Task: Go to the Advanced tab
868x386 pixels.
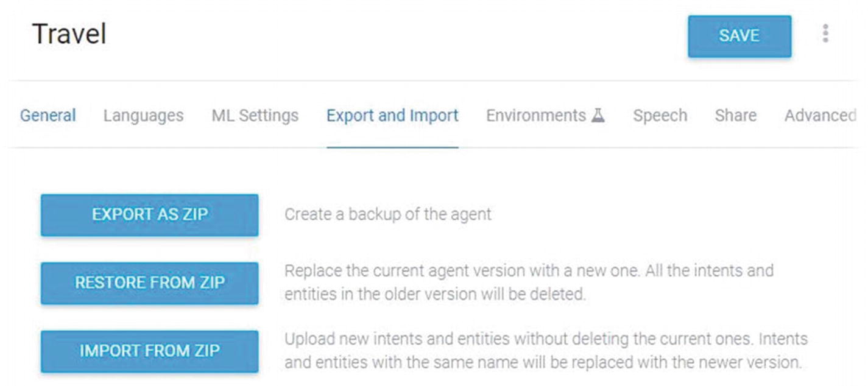Action: [x=820, y=115]
